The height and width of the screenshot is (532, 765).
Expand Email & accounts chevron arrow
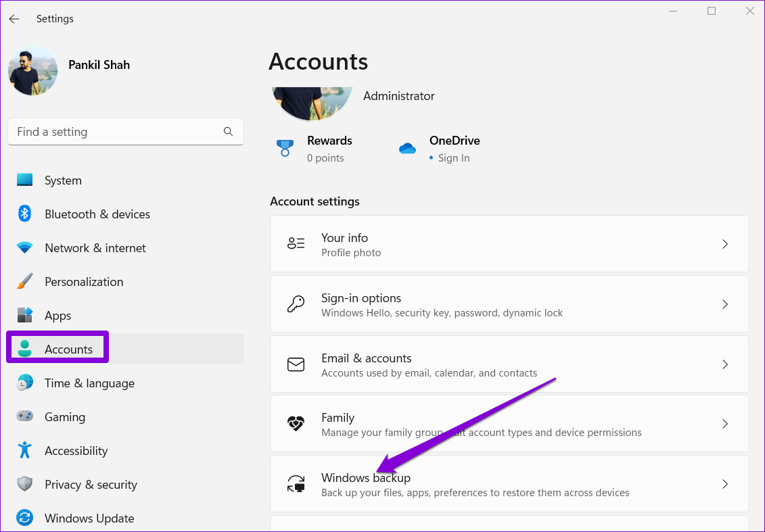tap(724, 364)
